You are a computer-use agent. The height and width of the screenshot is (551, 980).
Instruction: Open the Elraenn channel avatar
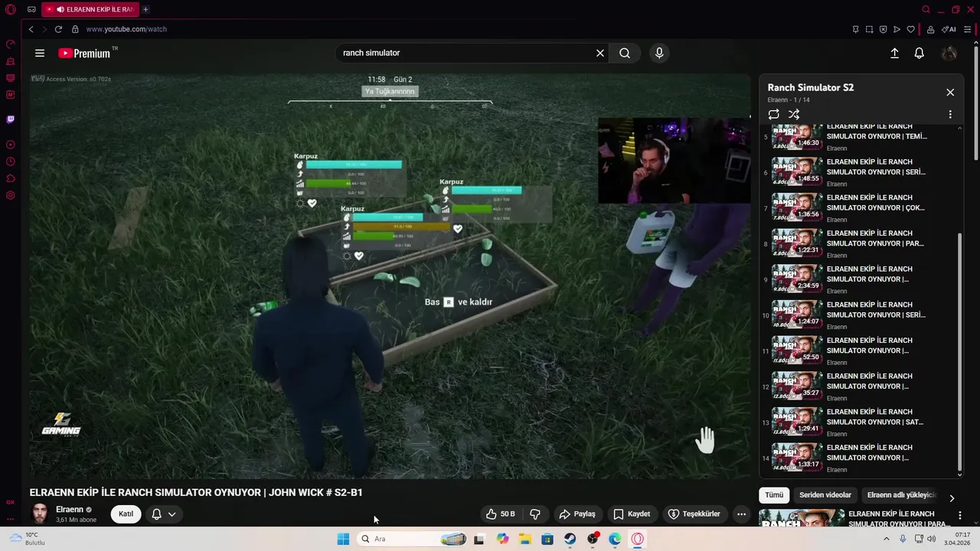(40, 514)
